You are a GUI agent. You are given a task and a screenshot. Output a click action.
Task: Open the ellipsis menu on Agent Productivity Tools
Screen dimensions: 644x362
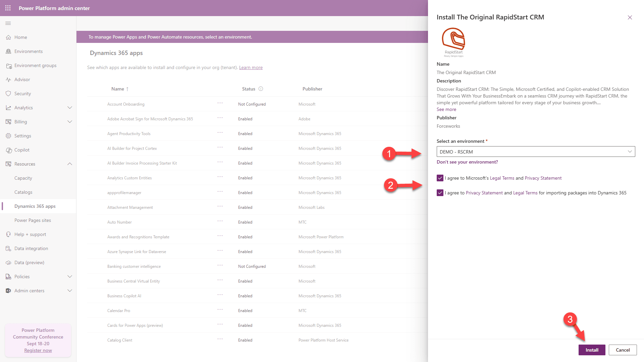pos(220,133)
